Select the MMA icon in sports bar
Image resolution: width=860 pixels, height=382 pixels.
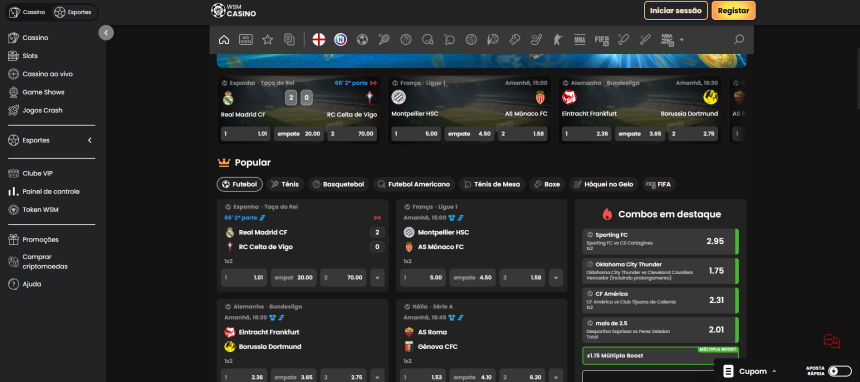click(580, 40)
